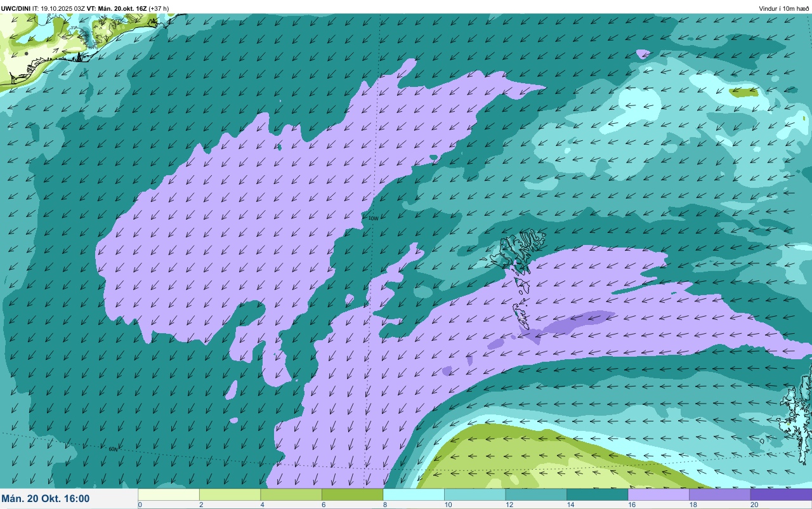The width and height of the screenshot is (812, 509).
Task: Click the 16–18 m/s light purple legend swatch
Action: pyautogui.click(x=658, y=494)
